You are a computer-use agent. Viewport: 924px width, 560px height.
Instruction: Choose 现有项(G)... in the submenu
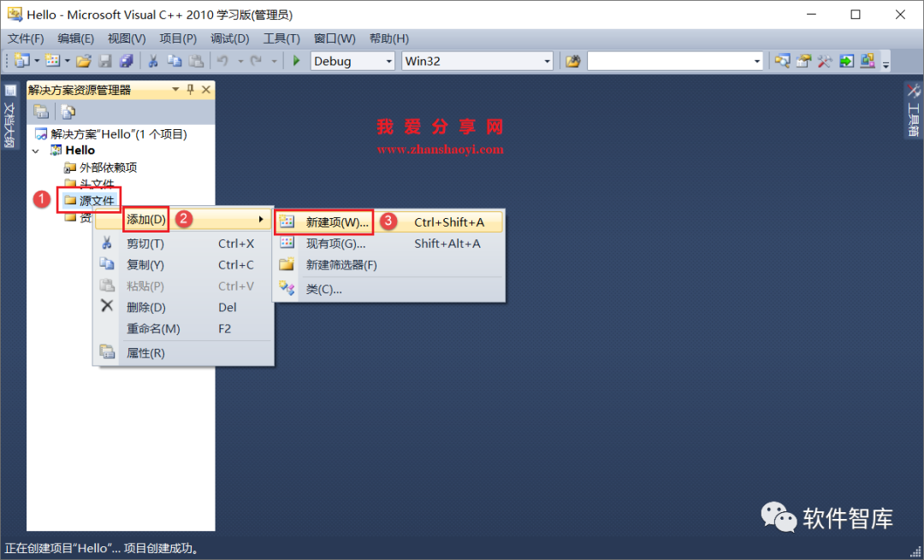tap(388, 244)
